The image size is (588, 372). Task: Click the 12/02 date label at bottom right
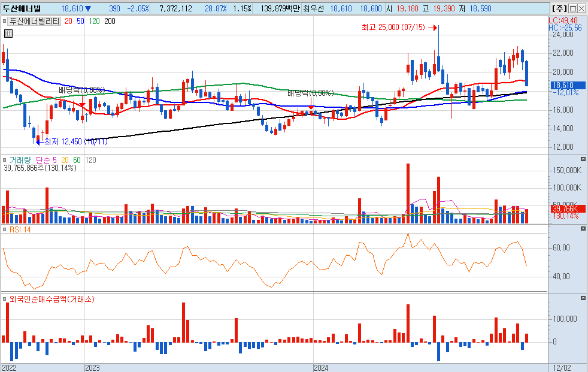(x=562, y=368)
